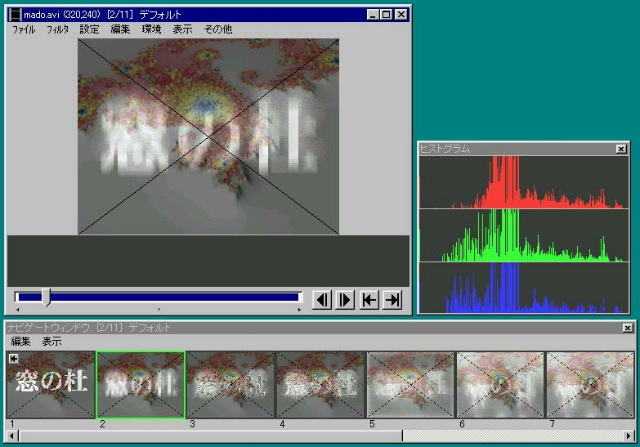Screen dimensions: 640x447
Task: Open the 表示 menu in mado.avi window
Action: pos(182,29)
